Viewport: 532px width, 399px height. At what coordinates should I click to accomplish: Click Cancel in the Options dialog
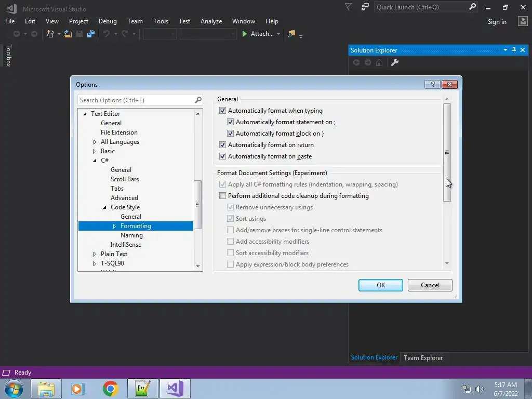point(430,285)
